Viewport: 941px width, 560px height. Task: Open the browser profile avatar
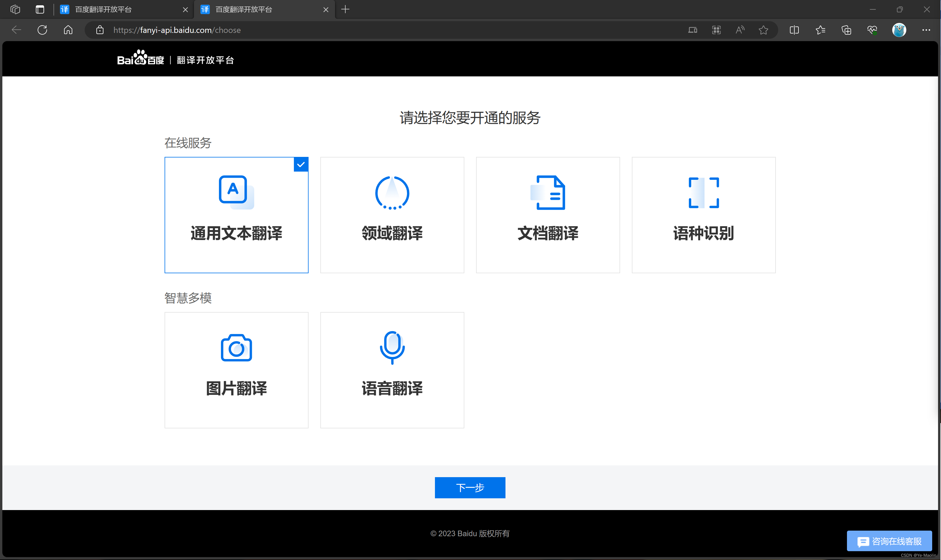(899, 30)
